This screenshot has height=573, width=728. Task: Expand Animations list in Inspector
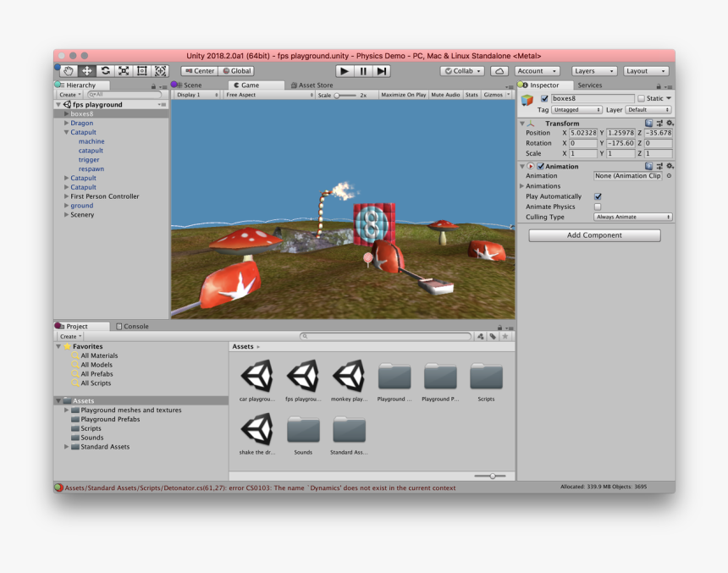click(521, 186)
